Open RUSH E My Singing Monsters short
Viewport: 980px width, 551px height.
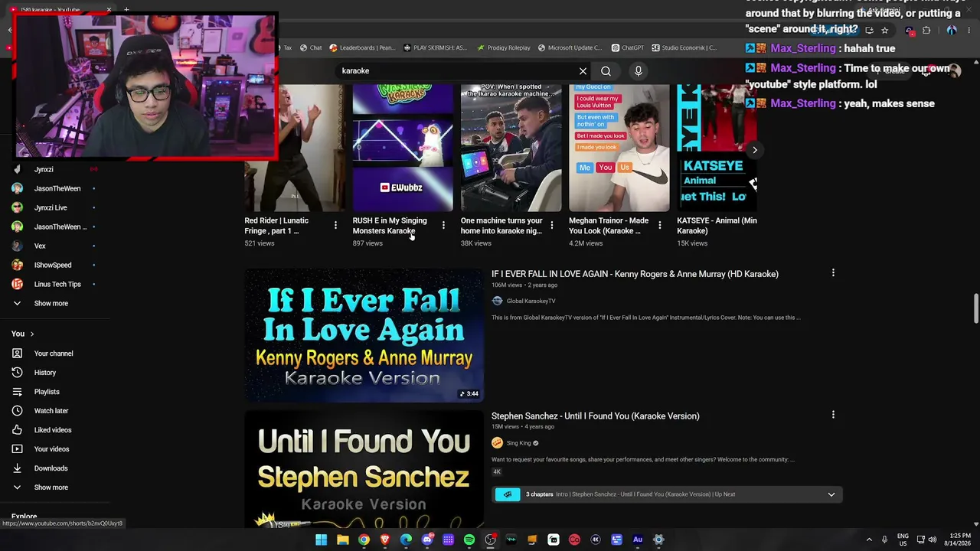[403, 148]
